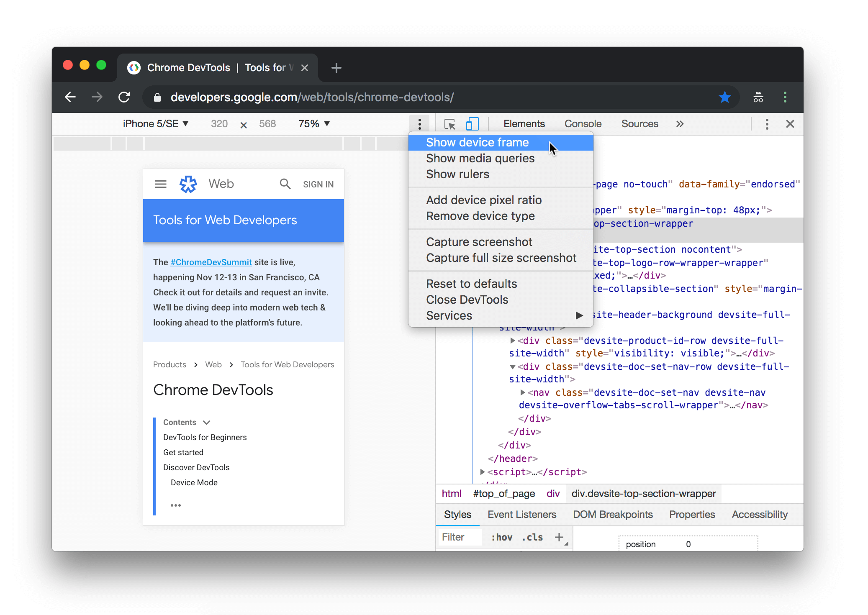Open the hamburger menu on mobile page
The image size is (868, 615).
tap(161, 184)
